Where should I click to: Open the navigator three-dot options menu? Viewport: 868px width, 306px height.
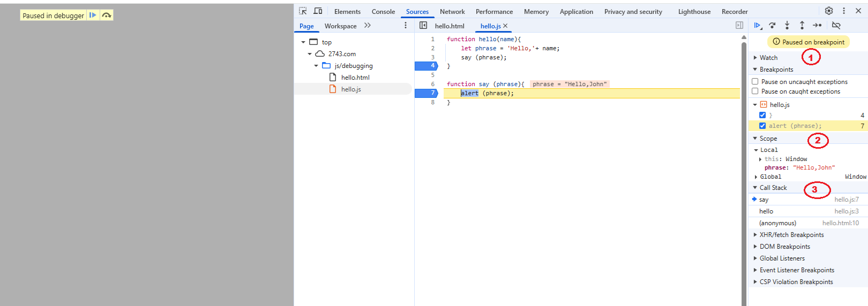coord(406,25)
